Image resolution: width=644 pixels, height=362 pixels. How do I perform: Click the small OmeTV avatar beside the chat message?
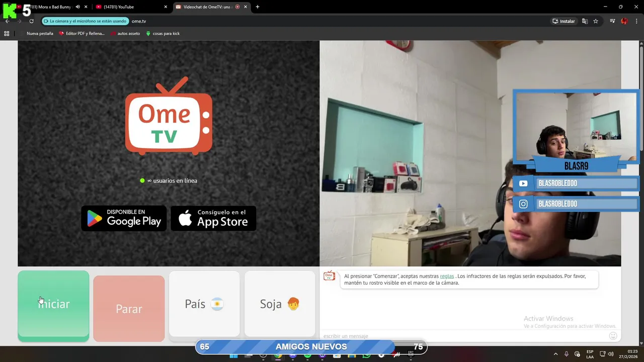[x=329, y=276]
